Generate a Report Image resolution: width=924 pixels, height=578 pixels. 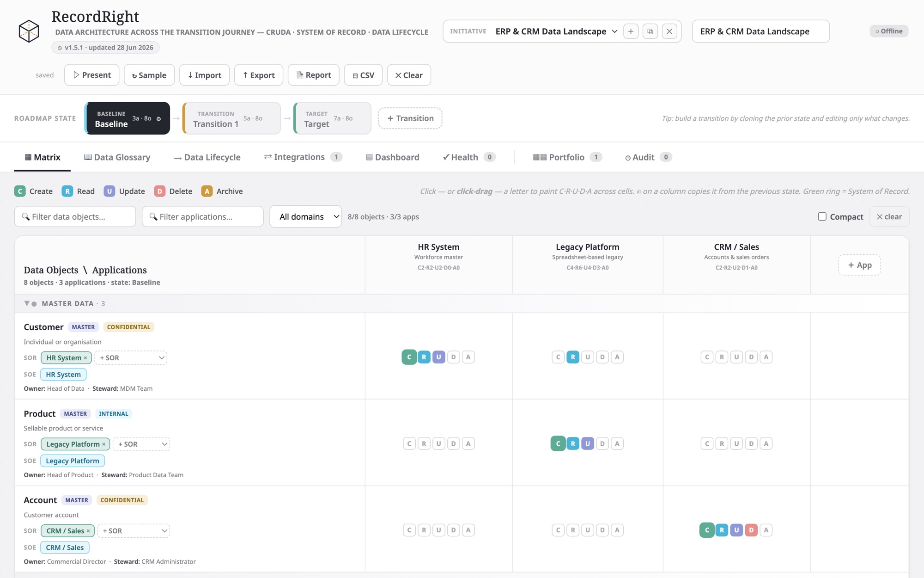pyautogui.click(x=314, y=75)
